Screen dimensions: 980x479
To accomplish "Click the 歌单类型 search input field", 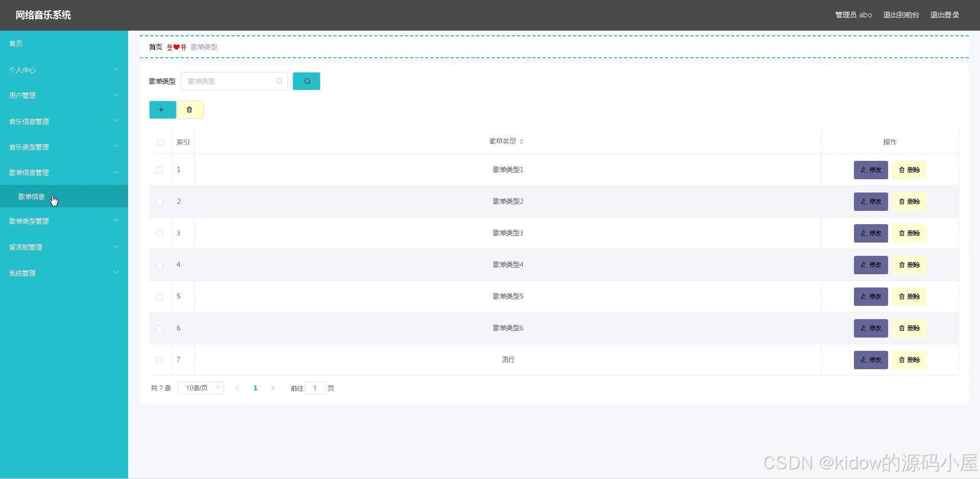I will pos(234,81).
